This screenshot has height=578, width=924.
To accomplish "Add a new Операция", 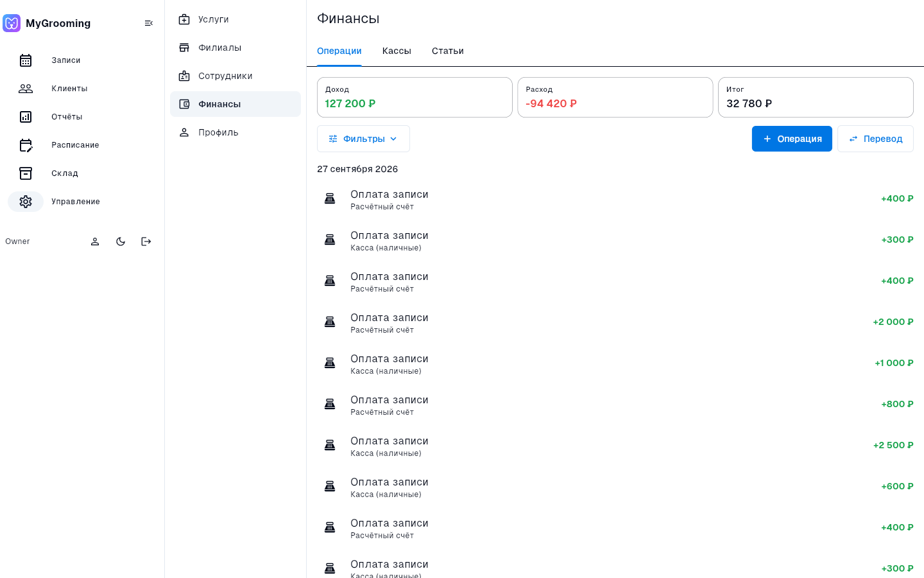I will (x=792, y=139).
